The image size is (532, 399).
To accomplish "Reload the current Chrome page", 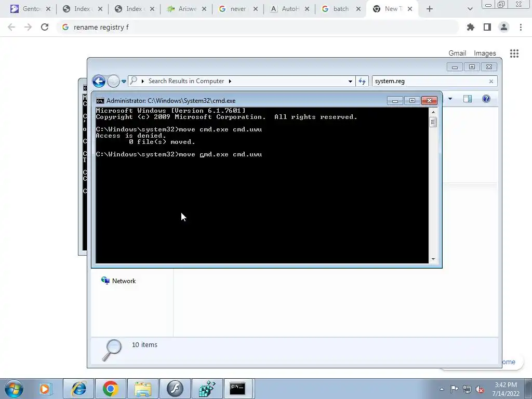I will pos(45,27).
